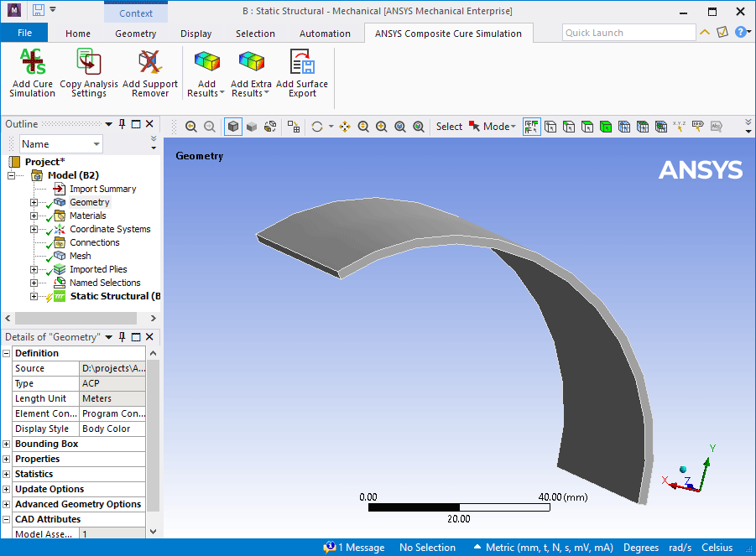This screenshot has width=756, height=556.
Task: Activate the Rotate view tool
Action: point(317,126)
